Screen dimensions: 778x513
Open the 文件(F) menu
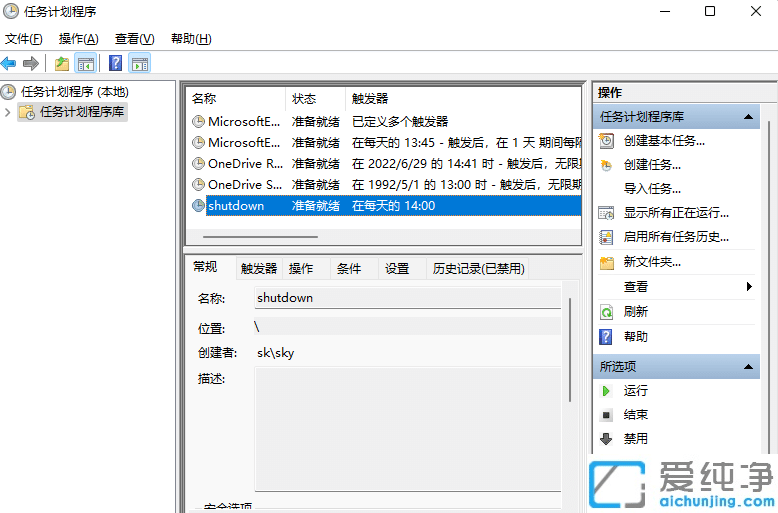24,39
